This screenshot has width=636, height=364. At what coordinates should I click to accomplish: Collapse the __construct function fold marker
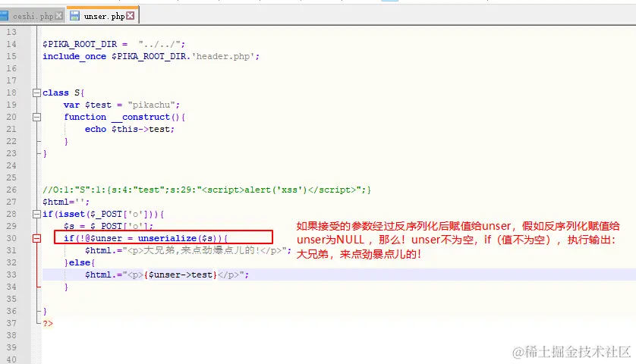click(x=36, y=117)
